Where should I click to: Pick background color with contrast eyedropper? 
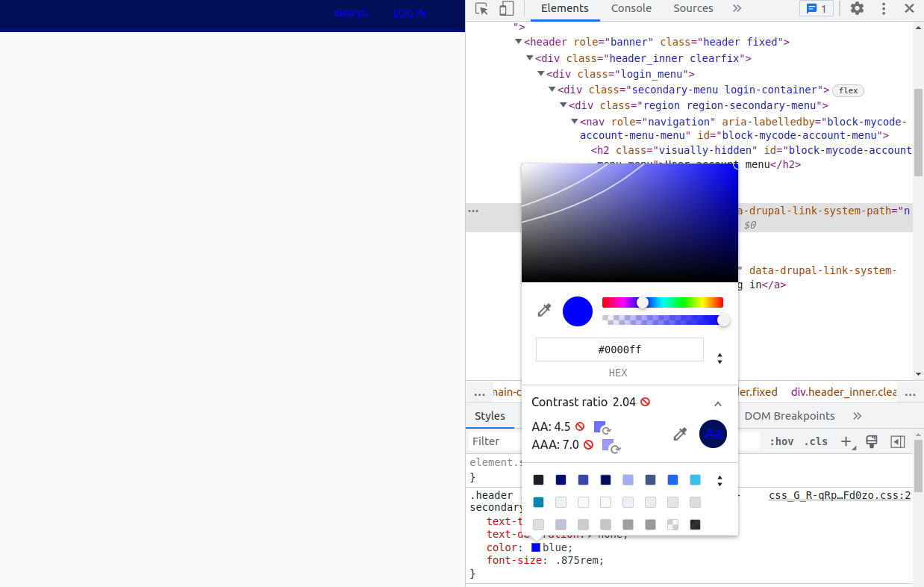pos(680,433)
